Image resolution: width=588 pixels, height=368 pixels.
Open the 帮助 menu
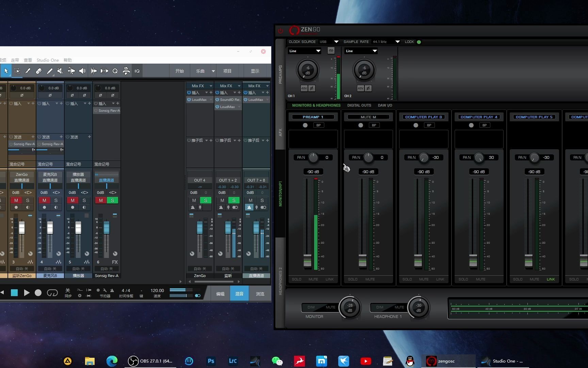(68, 60)
